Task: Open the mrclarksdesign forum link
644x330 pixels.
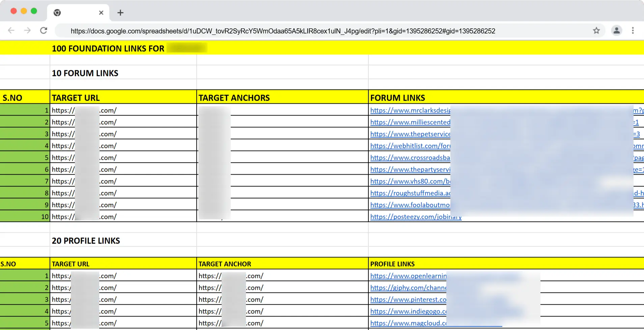Action: [x=410, y=110]
